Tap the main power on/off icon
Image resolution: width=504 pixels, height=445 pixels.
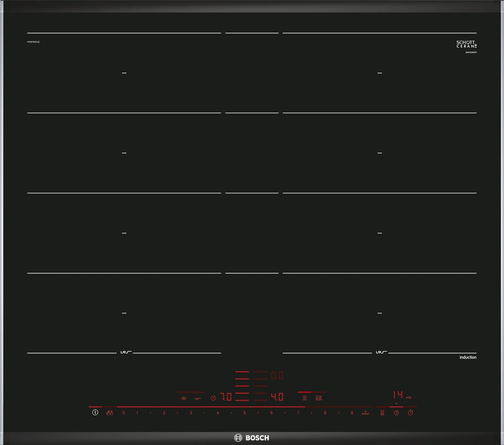[95, 413]
